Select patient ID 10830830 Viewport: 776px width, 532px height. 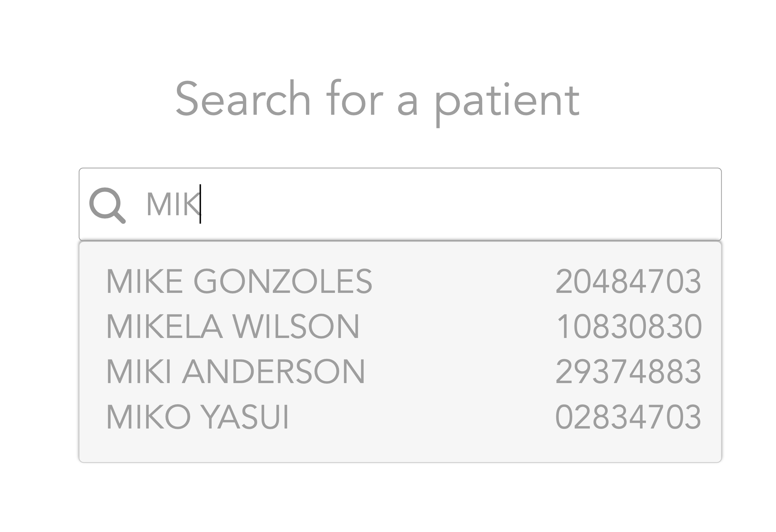(x=629, y=326)
